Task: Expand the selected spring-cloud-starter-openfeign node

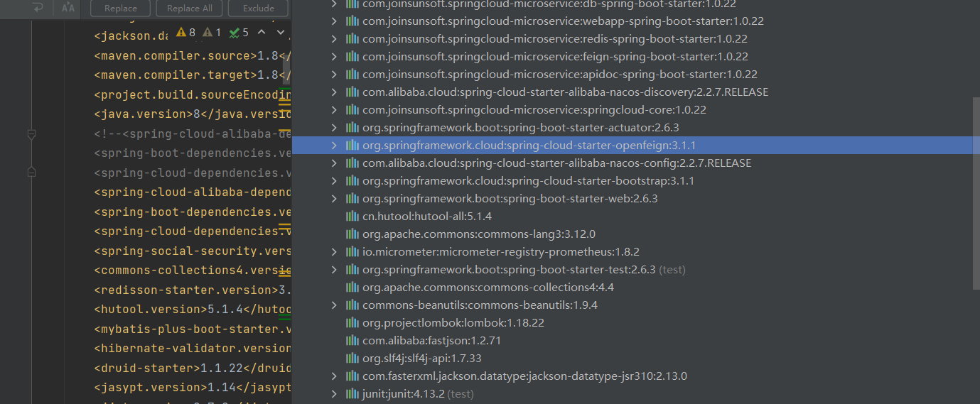Action: [334, 146]
